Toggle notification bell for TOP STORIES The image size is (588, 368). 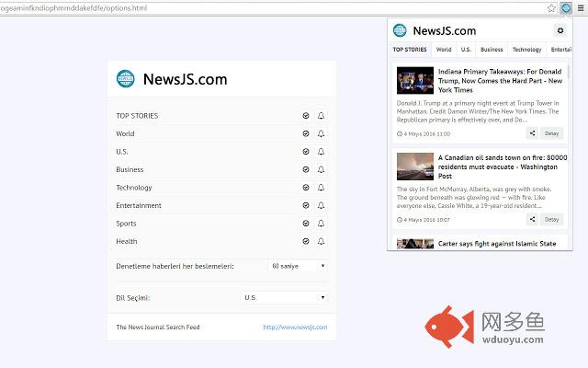(321, 116)
